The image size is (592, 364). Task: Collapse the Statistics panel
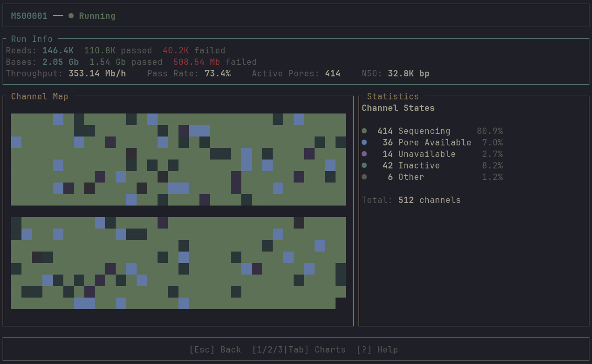393,96
